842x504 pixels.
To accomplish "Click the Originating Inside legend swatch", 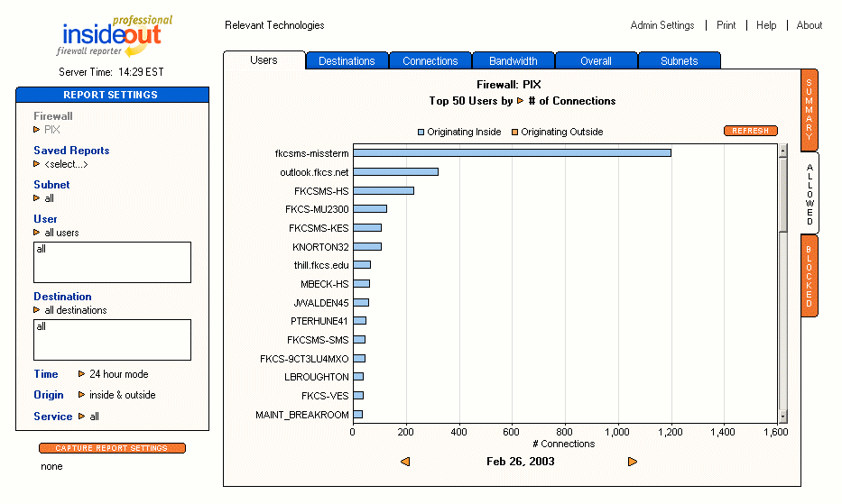I will pos(421,132).
